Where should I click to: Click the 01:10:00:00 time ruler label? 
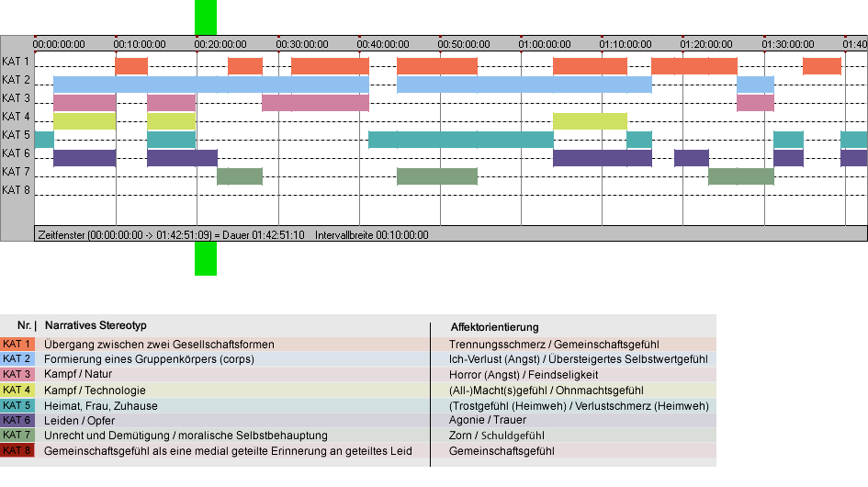pos(625,44)
